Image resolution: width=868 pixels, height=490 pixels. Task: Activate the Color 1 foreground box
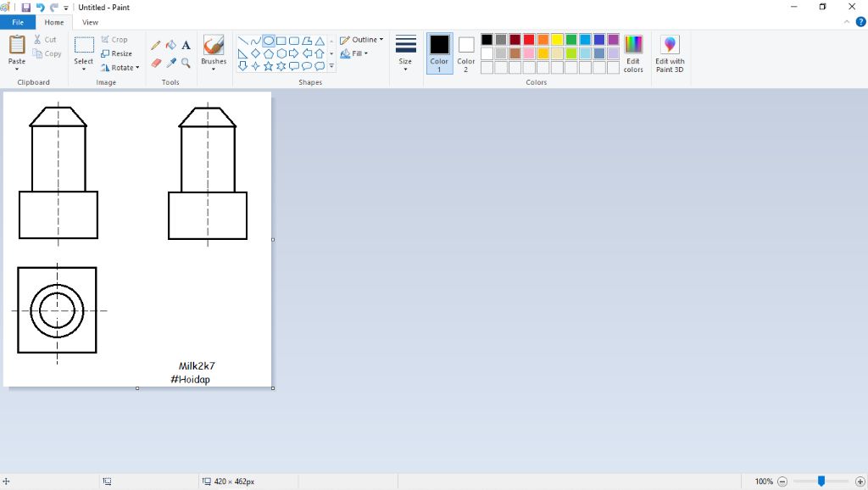tap(440, 53)
